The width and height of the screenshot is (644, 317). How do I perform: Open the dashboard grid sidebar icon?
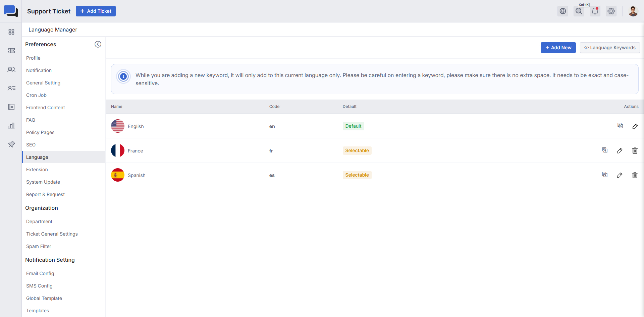(11, 32)
